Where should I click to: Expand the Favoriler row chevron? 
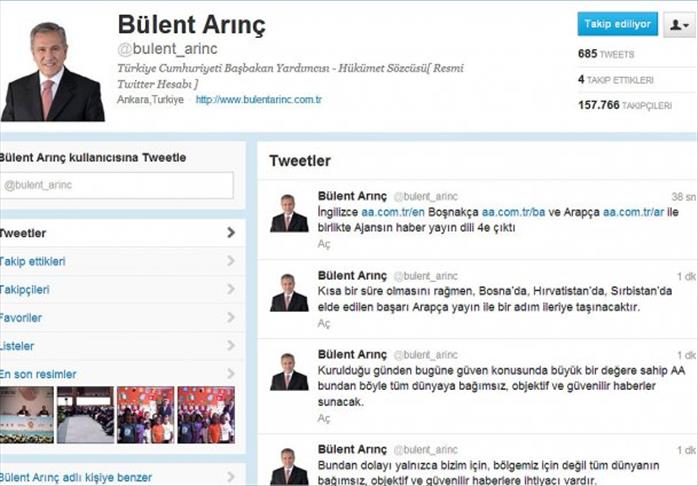coord(231,317)
